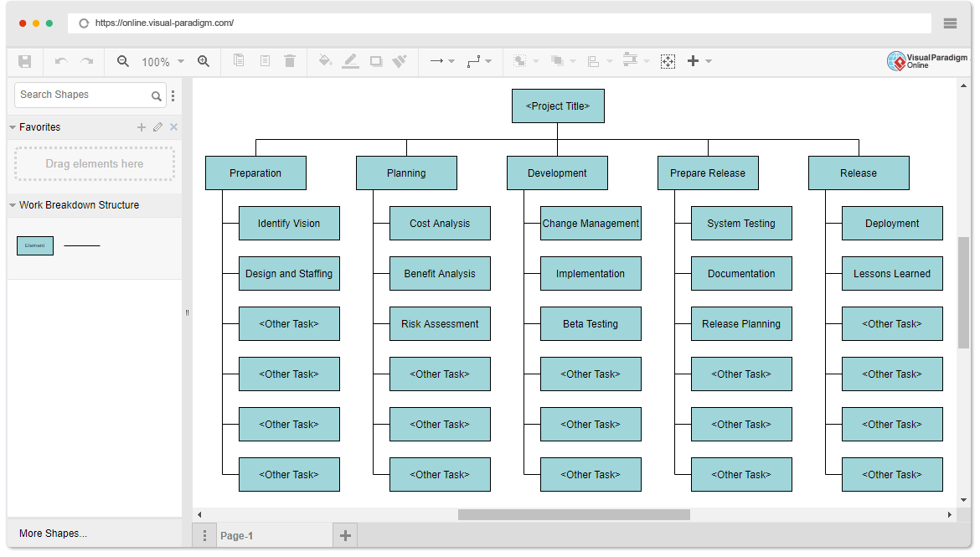Redo the last action
980x557 pixels.
point(87,61)
